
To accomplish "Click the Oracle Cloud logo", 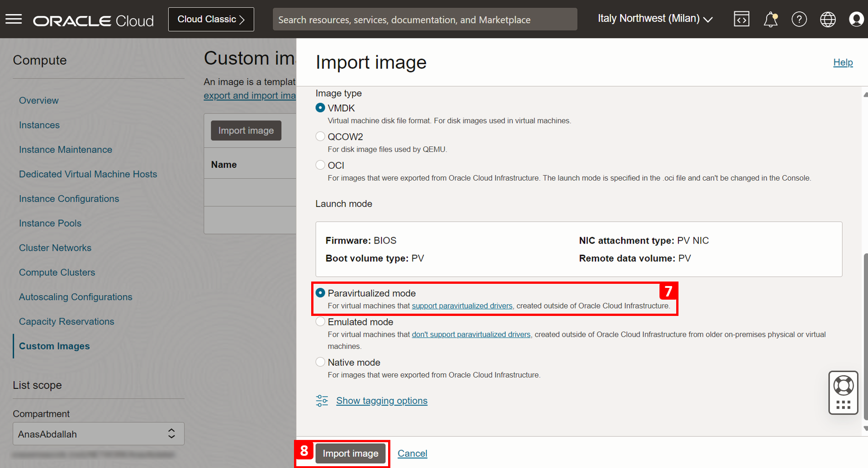I will pyautogui.click(x=93, y=20).
